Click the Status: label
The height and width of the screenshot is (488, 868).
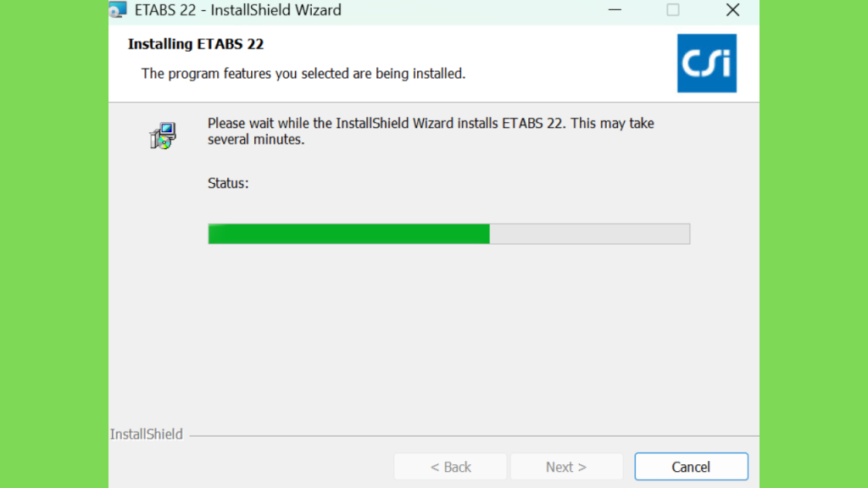tap(228, 183)
